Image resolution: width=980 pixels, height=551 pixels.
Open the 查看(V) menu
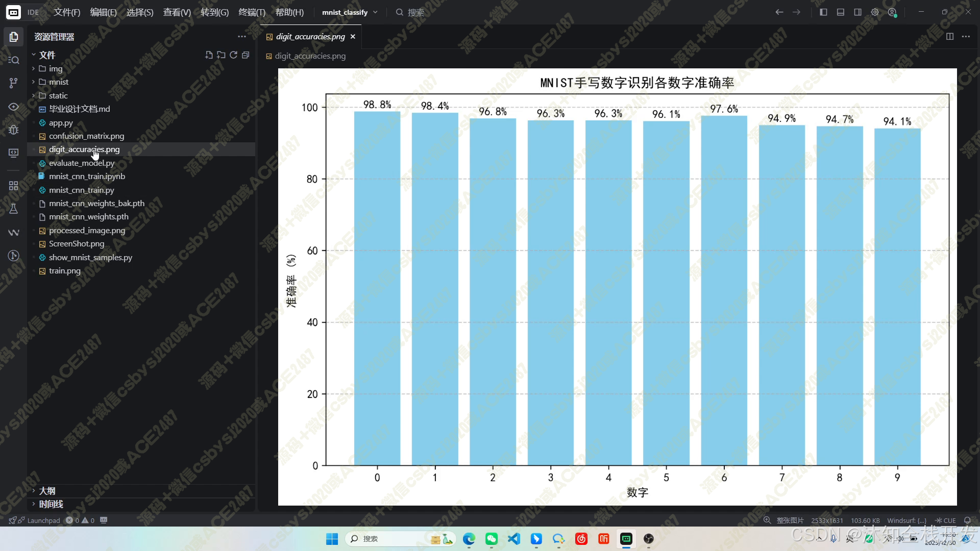[177, 12]
